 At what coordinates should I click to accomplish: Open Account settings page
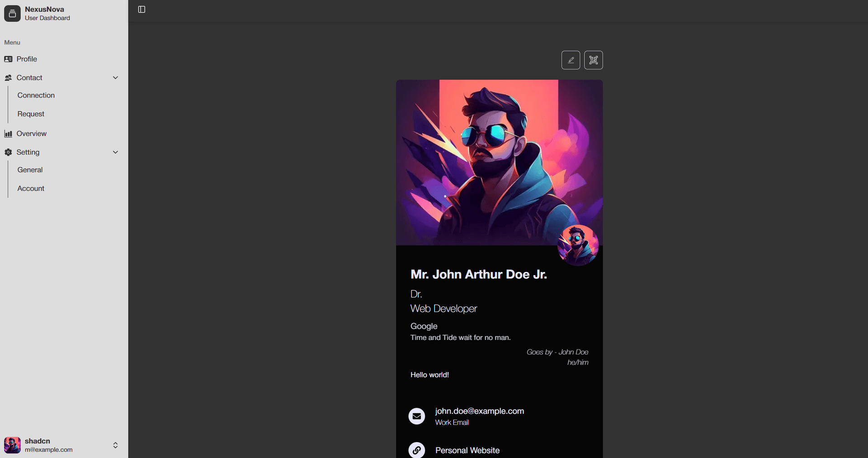(x=31, y=189)
